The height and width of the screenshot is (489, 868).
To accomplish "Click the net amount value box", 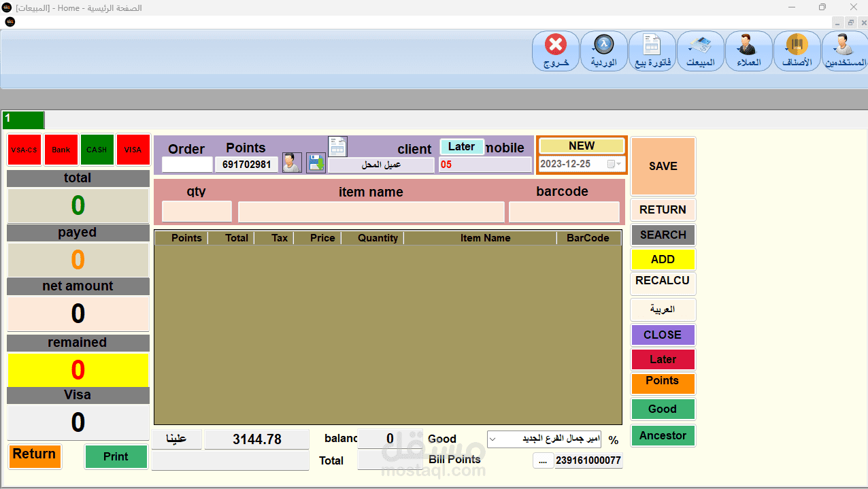I will [x=78, y=314].
